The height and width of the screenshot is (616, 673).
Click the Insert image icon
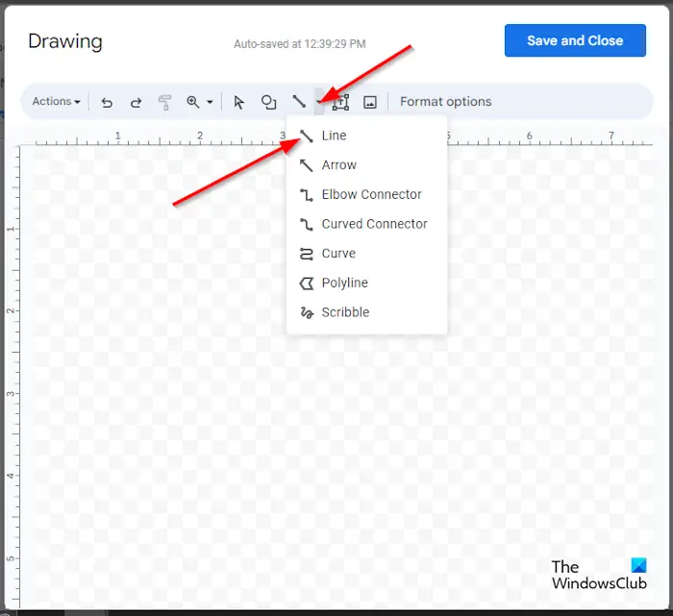370,102
